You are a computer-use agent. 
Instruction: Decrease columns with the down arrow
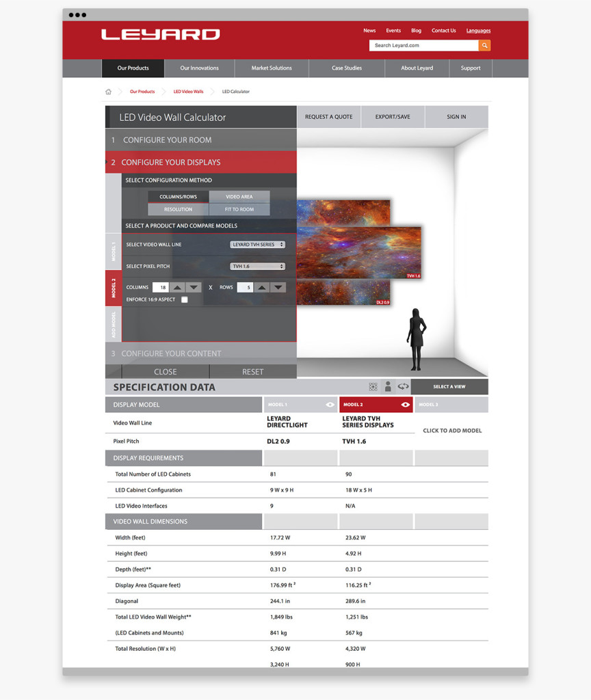click(194, 288)
